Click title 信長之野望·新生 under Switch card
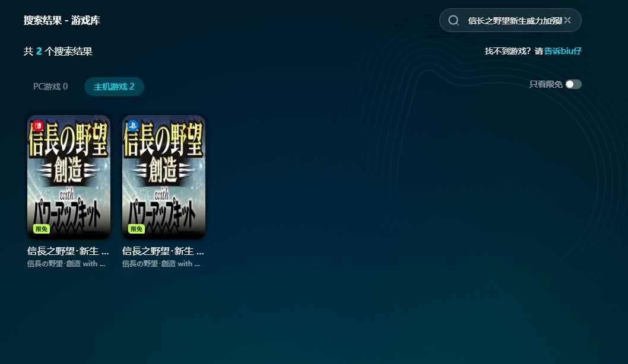Image resolution: width=628 pixels, height=364 pixels. (68, 251)
